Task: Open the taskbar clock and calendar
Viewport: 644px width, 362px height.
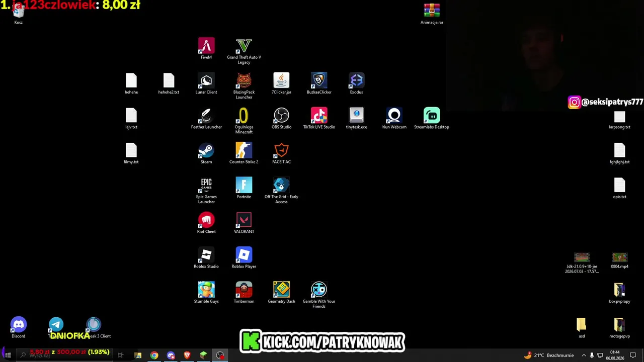Action: point(615,355)
